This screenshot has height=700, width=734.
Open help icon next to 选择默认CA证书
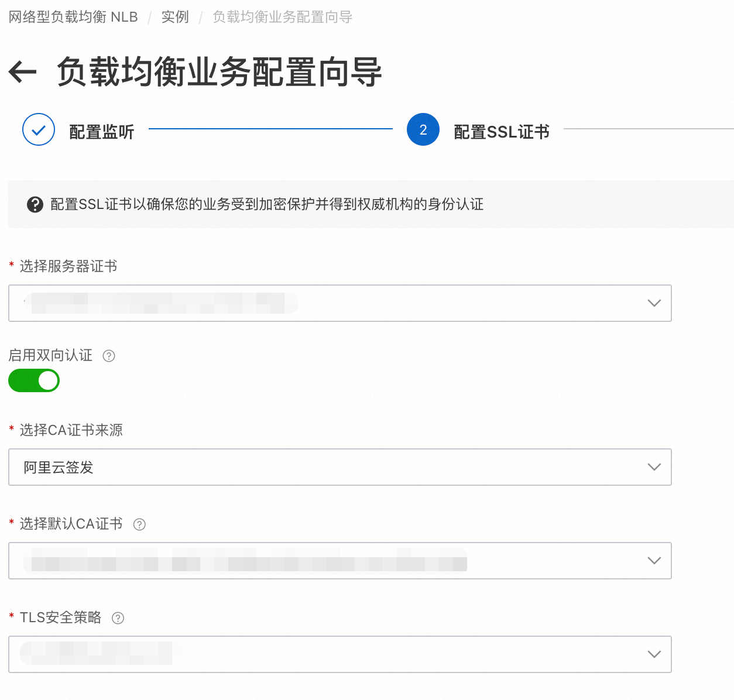139,524
